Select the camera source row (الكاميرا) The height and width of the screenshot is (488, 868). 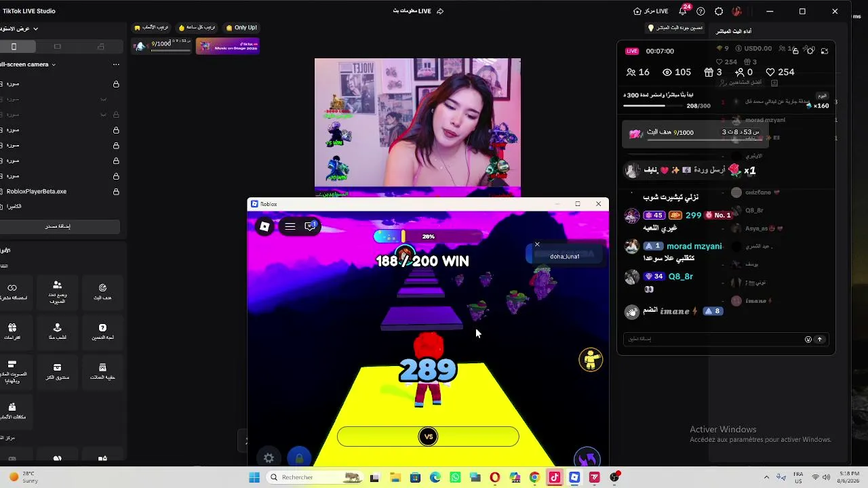pyautogui.click(x=60, y=207)
